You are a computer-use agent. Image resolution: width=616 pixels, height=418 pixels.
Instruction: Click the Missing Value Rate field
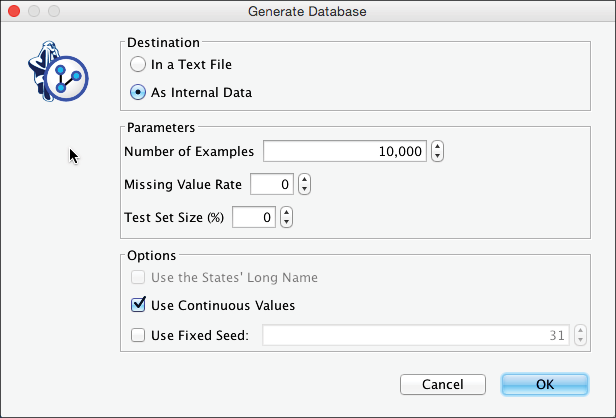point(271,185)
